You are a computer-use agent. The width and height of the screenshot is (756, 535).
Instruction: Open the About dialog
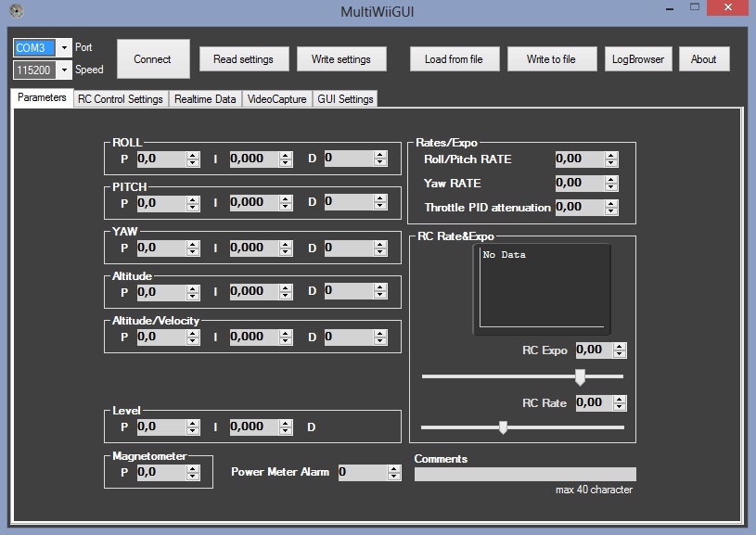pos(703,59)
